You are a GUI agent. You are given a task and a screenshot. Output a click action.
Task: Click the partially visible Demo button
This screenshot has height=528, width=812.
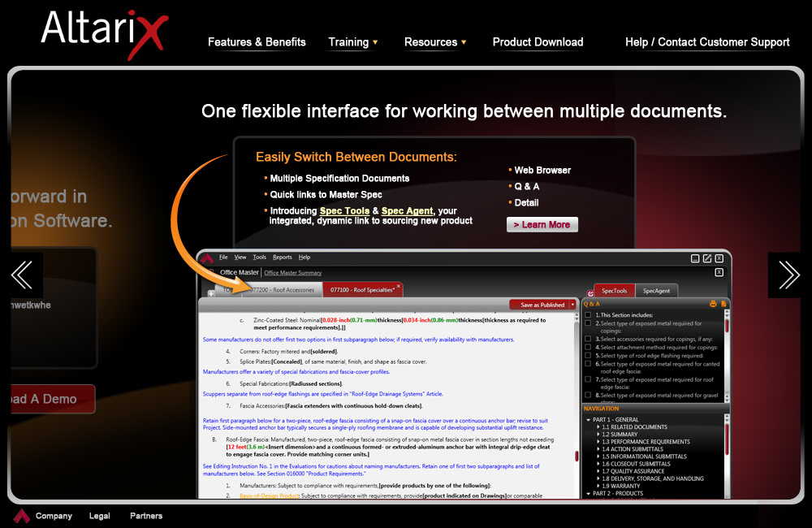pos(53,399)
